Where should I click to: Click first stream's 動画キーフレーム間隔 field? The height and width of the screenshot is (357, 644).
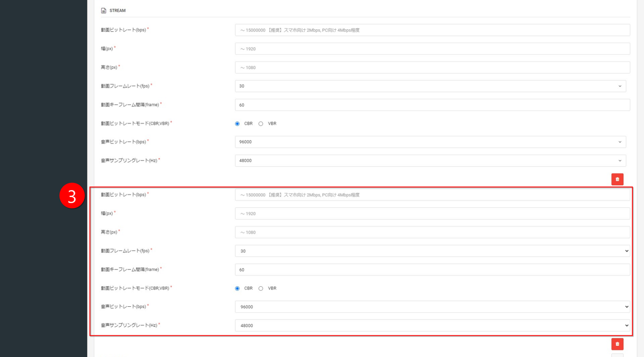coord(432,105)
